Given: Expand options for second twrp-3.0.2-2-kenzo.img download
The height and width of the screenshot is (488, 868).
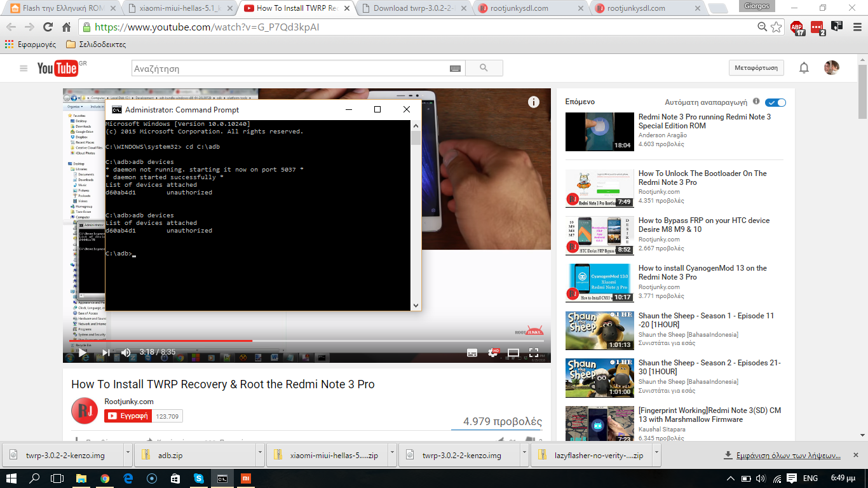Looking at the screenshot, I should [x=524, y=456].
